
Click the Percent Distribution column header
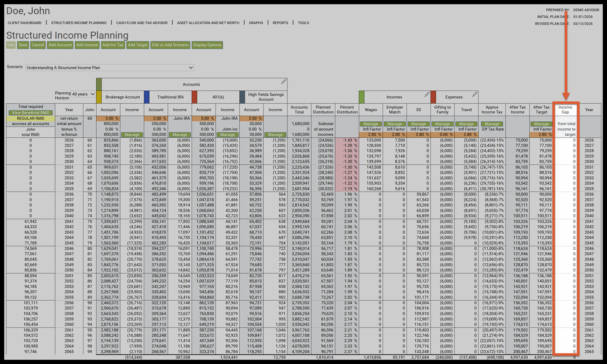347,110
